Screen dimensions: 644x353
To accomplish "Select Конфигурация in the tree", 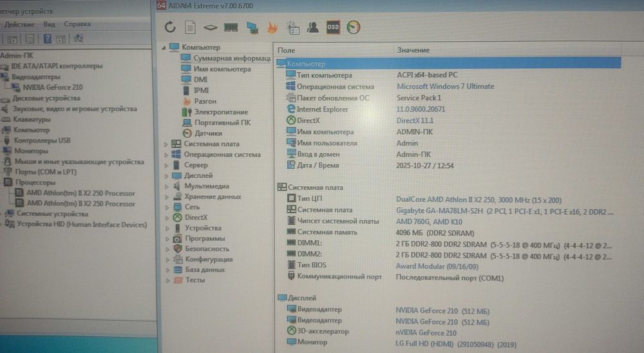I will point(209,260).
